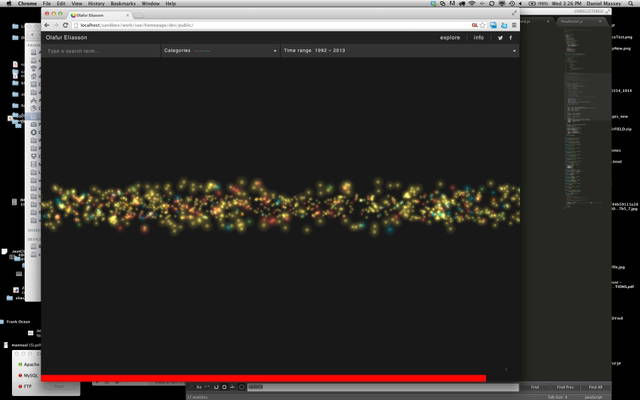Click the Daniel Massey user name
Image resolution: width=640 pixels, height=400 pixels.
pos(604,3)
